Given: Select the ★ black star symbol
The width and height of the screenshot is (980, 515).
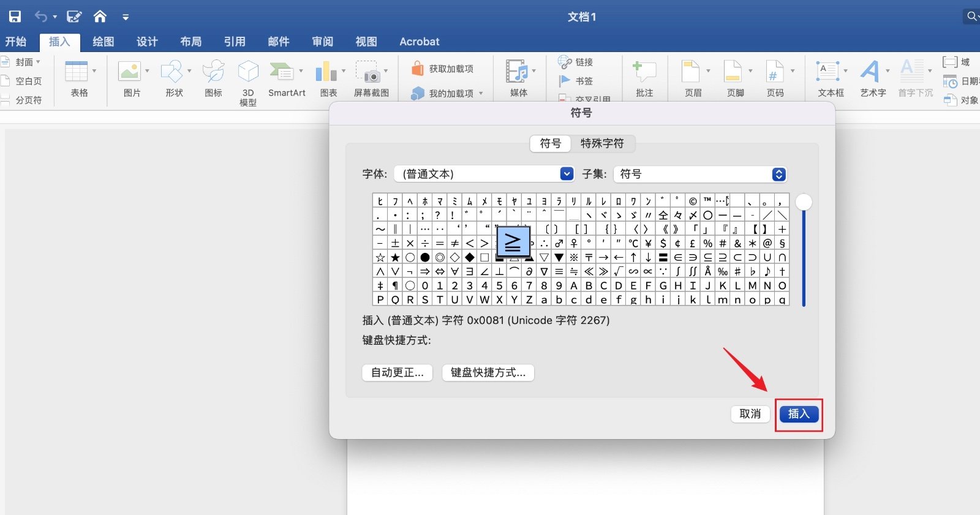Looking at the screenshot, I should point(395,257).
